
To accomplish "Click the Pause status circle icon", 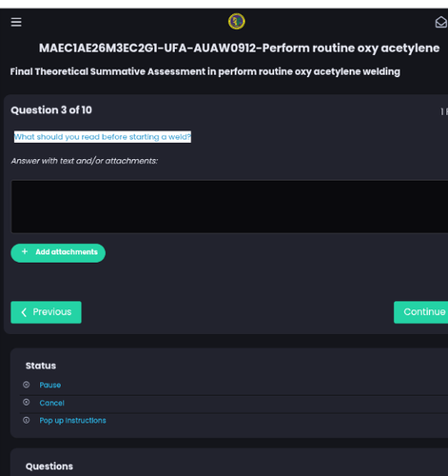I will tap(27, 385).
